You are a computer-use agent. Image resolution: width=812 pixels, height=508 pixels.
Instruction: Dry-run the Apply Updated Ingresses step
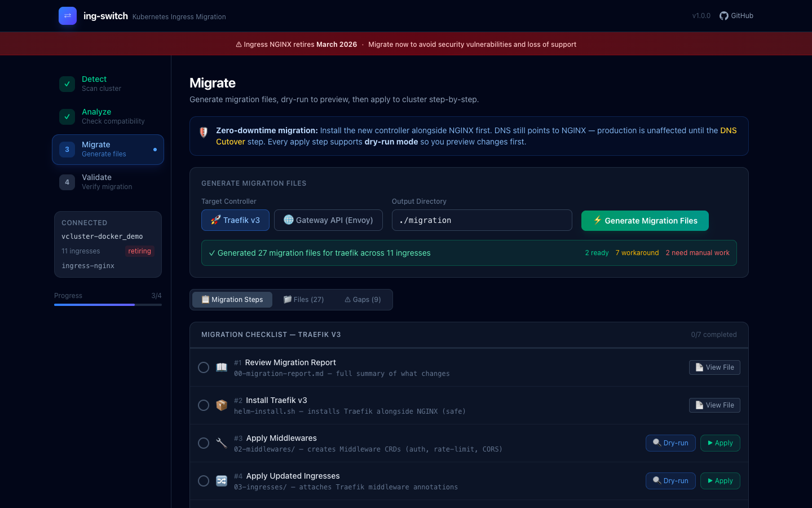[670, 481]
